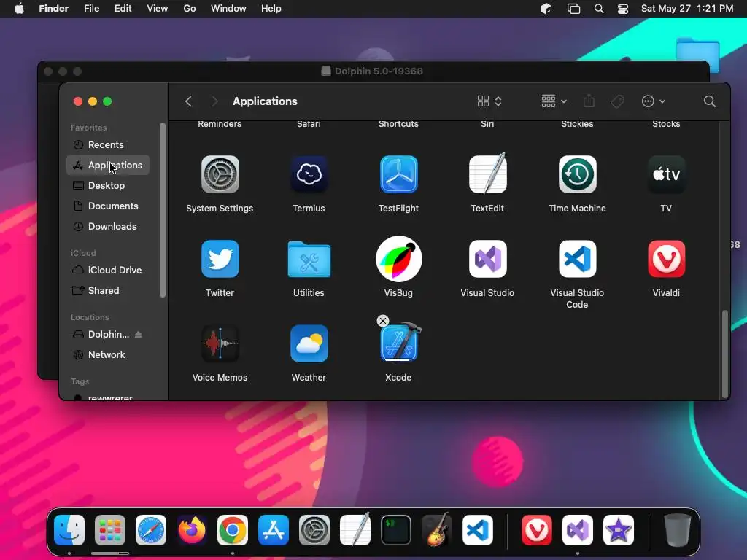Screen dimensions: 747x560
Task: Click the Stage Manager menu bar icon
Action: tap(573, 9)
